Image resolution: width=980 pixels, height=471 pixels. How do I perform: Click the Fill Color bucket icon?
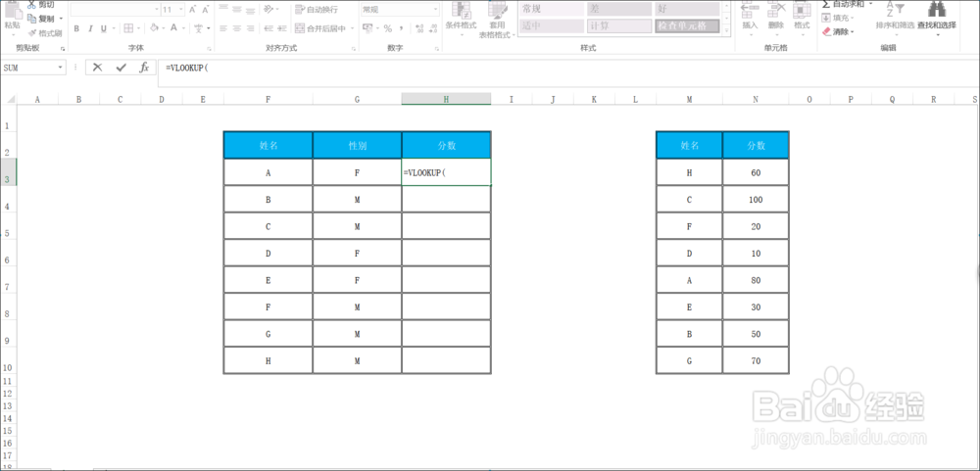tap(154, 28)
